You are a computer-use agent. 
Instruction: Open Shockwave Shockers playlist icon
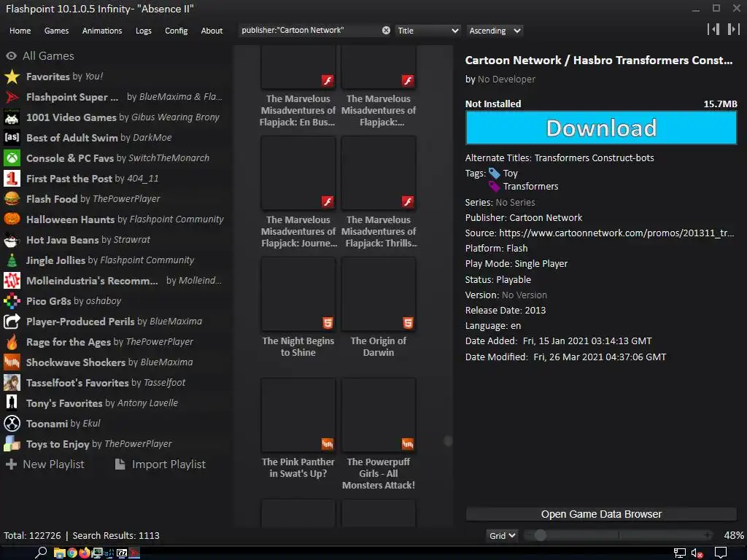point(12,363)
